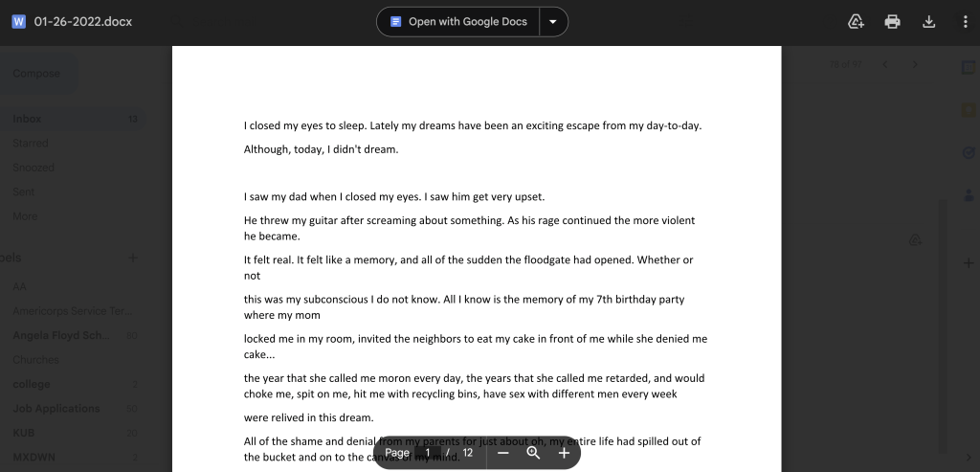
Task: Click the Inbox unread count 13
Action: tap(132, 119)
